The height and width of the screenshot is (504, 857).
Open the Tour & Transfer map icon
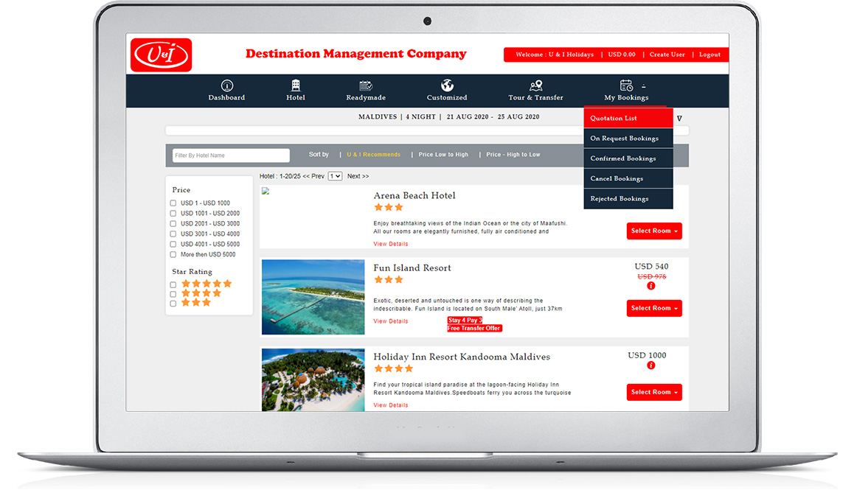tap(535, 85)
